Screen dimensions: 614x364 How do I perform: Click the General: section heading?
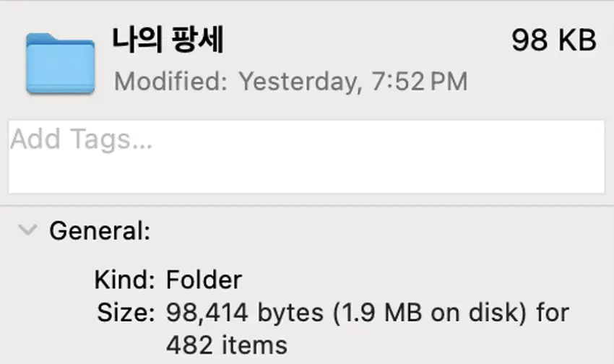pyautogui.click(x=100, y=230)
